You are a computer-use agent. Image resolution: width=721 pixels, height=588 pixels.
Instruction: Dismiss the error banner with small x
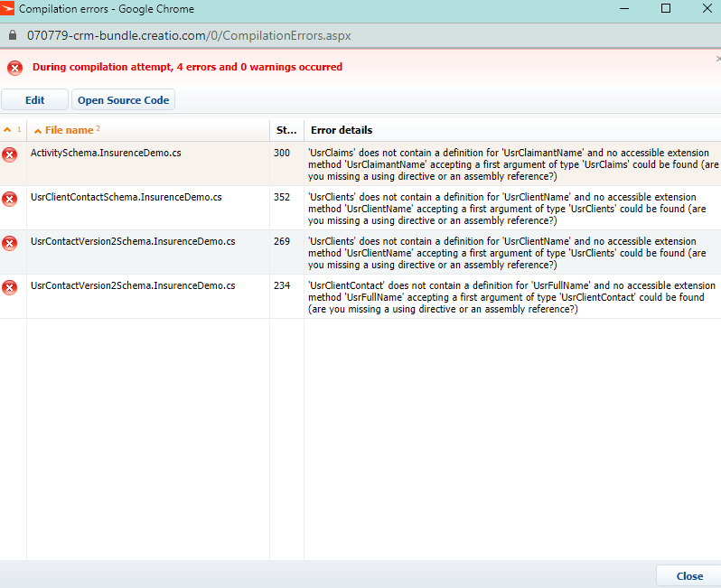[x=718, y=59]
